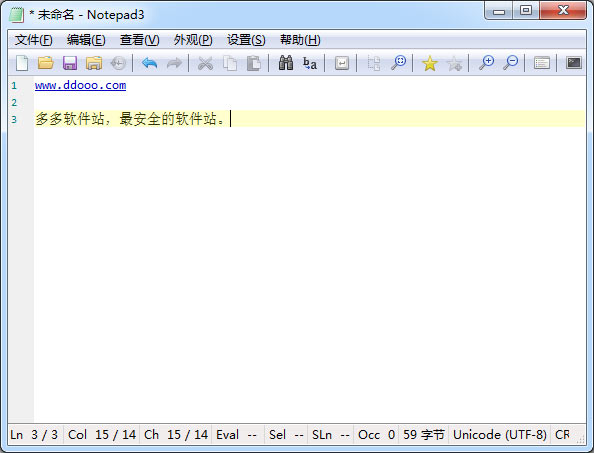Click the Ch 15 / 14 status field
The width and height of the screenshot is (594, 453).
(x=176, y=434)
